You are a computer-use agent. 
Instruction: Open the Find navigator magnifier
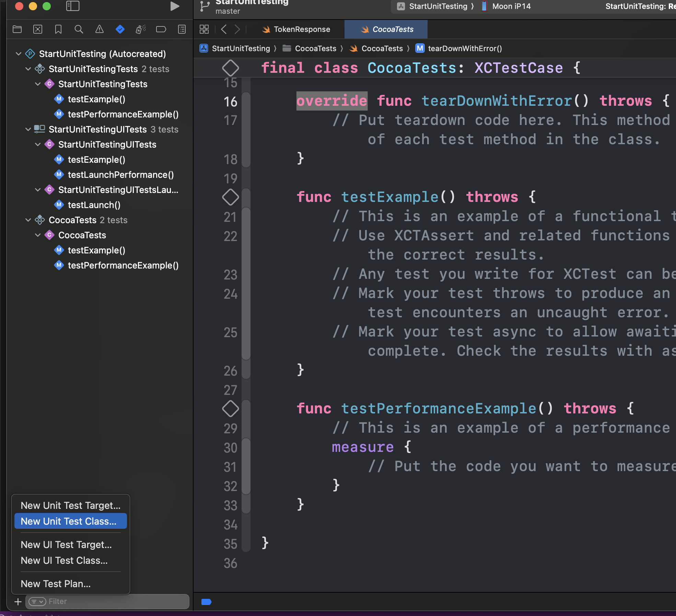click(79, 30)
